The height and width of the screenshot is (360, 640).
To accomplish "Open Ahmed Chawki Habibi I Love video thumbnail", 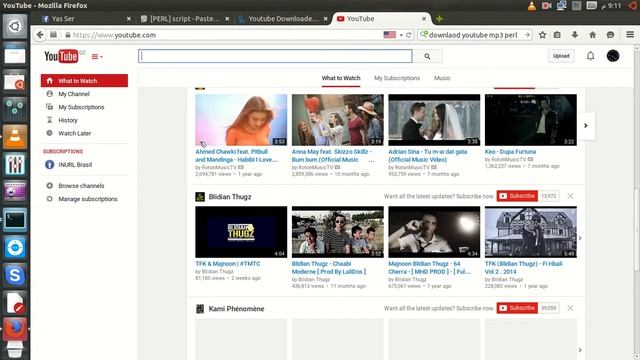I will 241,120.
